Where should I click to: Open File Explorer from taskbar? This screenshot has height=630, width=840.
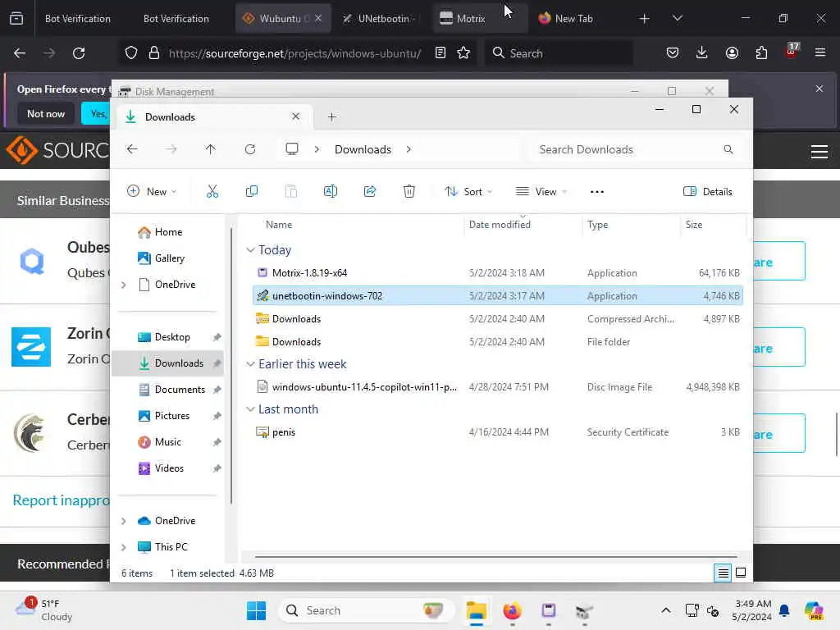(x=477, y=610)
